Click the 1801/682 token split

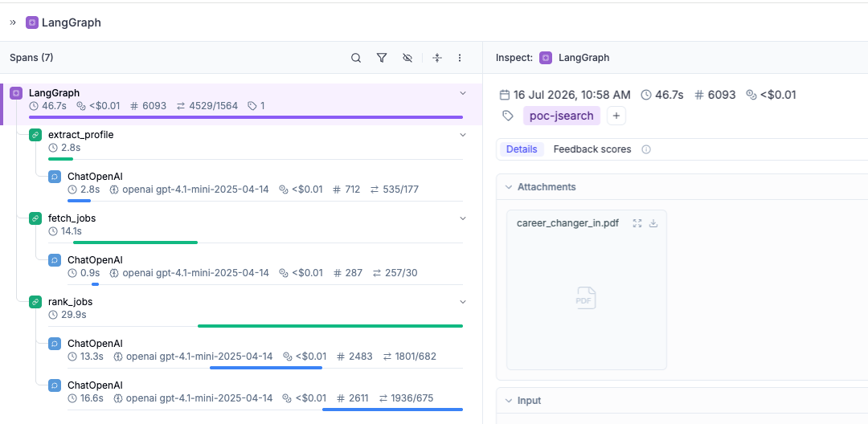[x=416, y=357]
